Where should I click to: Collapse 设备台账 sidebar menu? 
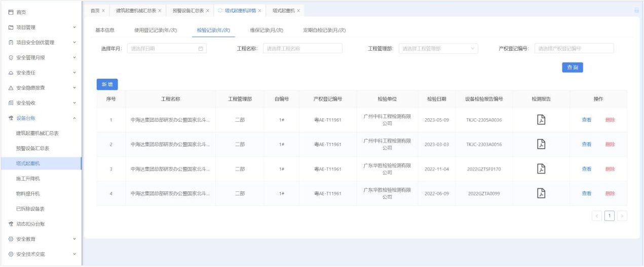tap(74, 118)
